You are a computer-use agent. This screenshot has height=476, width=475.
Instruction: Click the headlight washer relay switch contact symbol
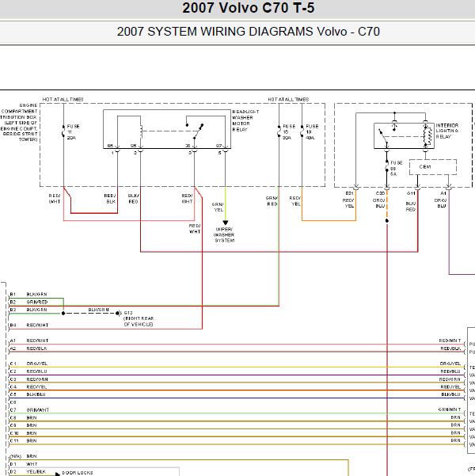(x=194, y=131)
